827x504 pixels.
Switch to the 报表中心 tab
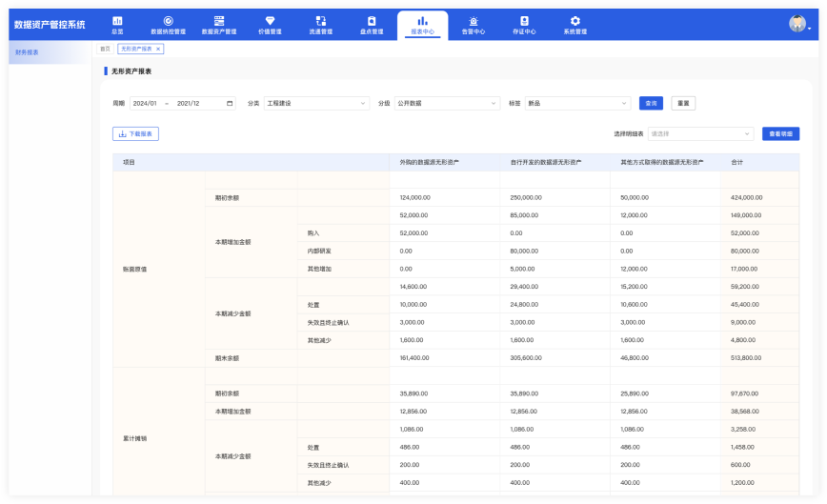(x=422, y=24)
